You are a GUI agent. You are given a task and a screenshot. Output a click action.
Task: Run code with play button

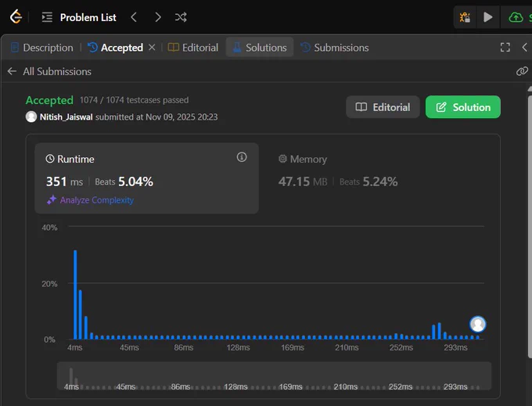click(x=487, y=17)
